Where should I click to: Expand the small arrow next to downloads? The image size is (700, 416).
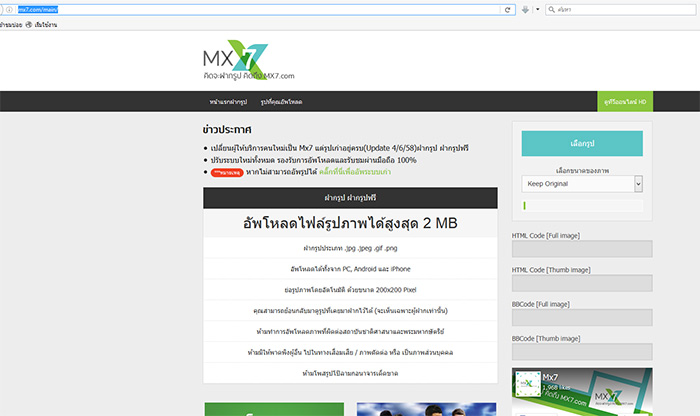[538, 9]
